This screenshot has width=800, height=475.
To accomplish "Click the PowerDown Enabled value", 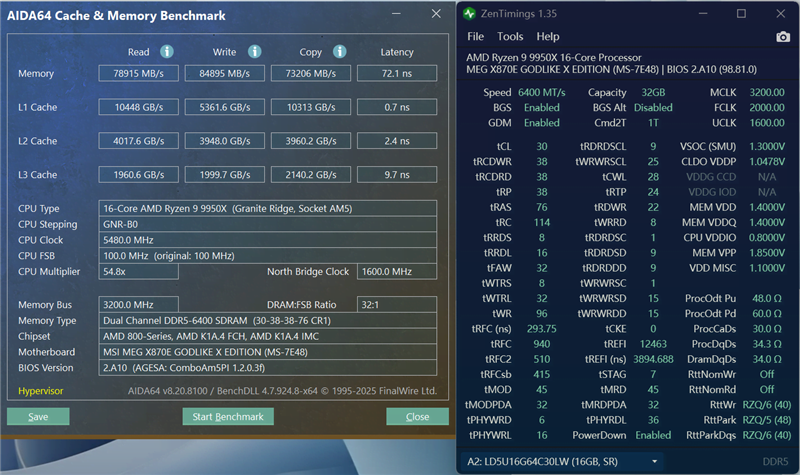I will pyautogui.click(x=653, y=435).
